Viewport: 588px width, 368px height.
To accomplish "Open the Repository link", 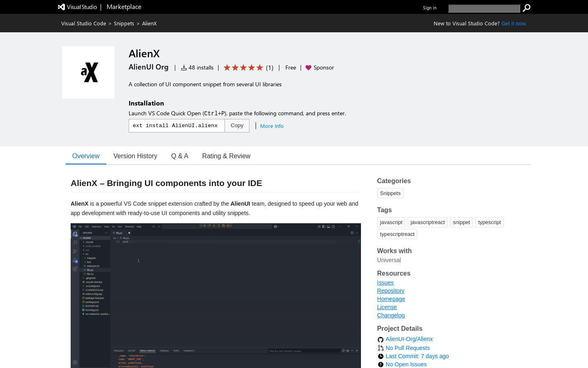I will (x=391, y=291).
